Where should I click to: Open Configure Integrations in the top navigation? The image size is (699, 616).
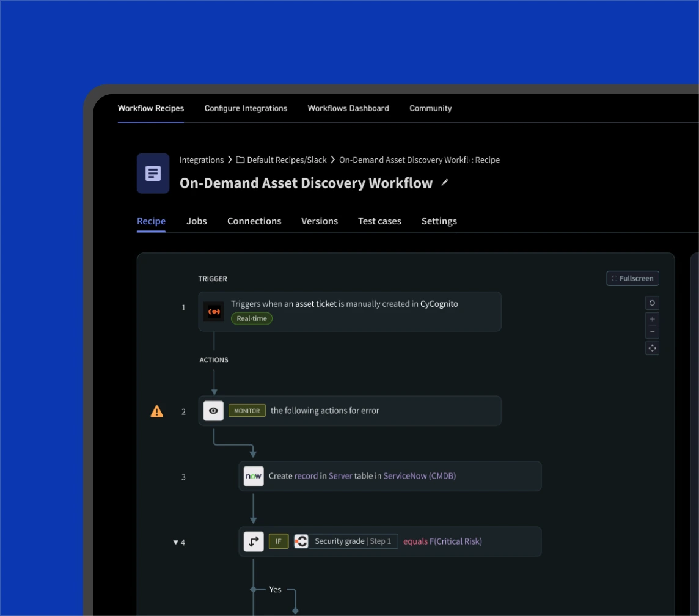(x=246, y=108)
